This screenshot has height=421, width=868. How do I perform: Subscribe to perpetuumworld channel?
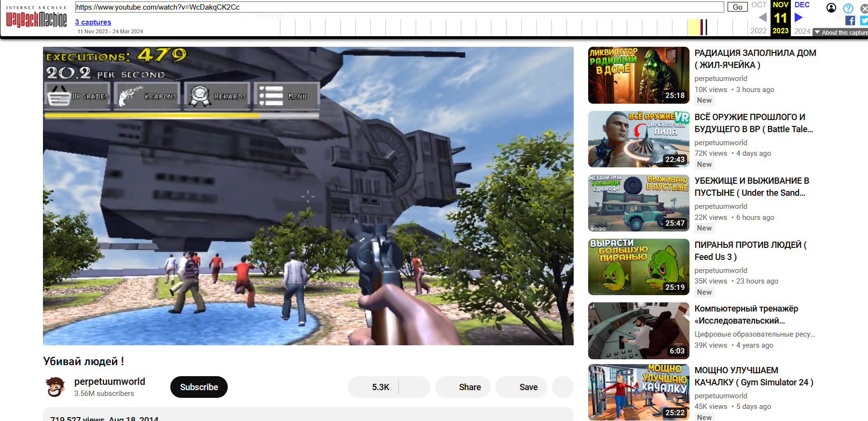click(x=199, y=387)
